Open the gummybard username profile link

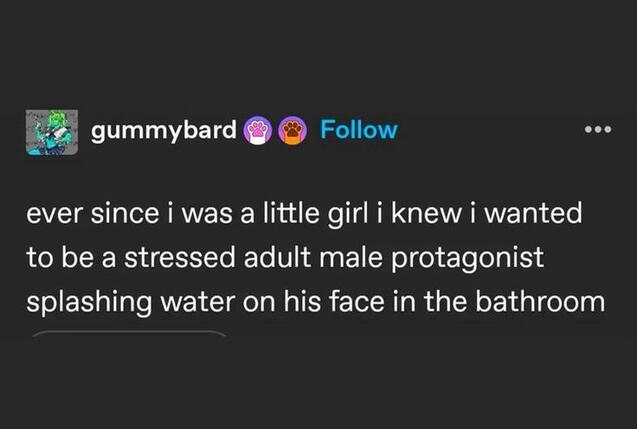[x=164, y=130]
